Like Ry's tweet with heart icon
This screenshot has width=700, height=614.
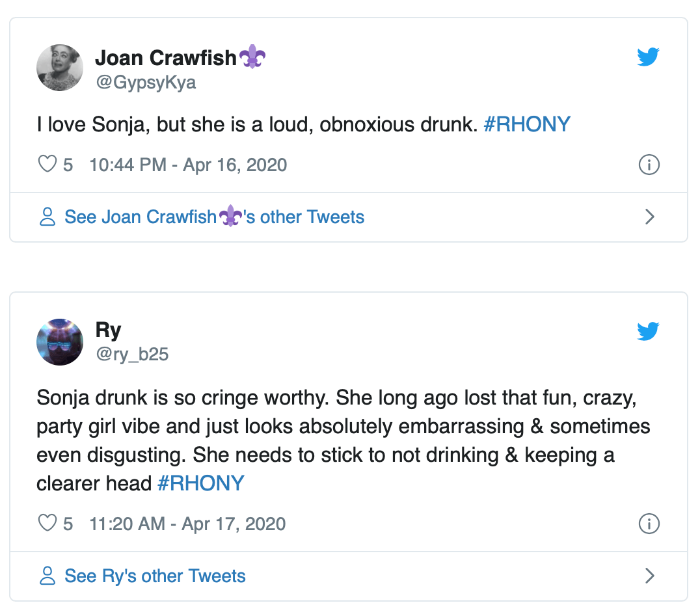pos(47,523)
